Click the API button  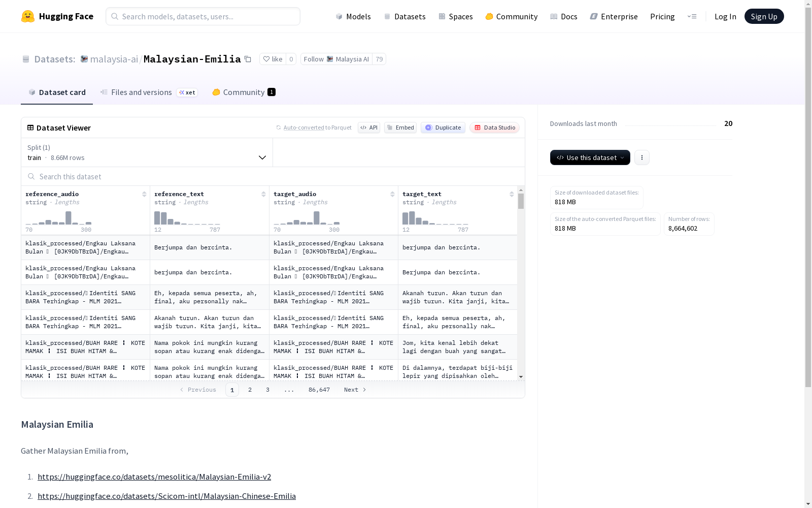click(369, 128)
